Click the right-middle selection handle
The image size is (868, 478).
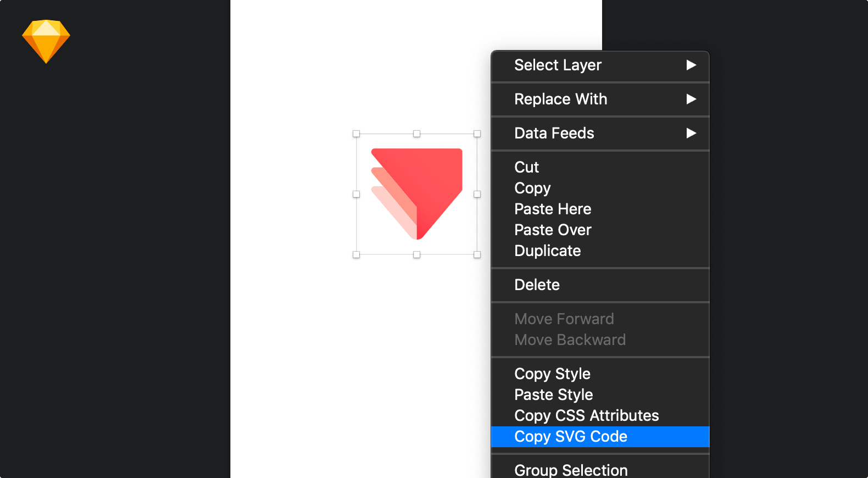477,194
